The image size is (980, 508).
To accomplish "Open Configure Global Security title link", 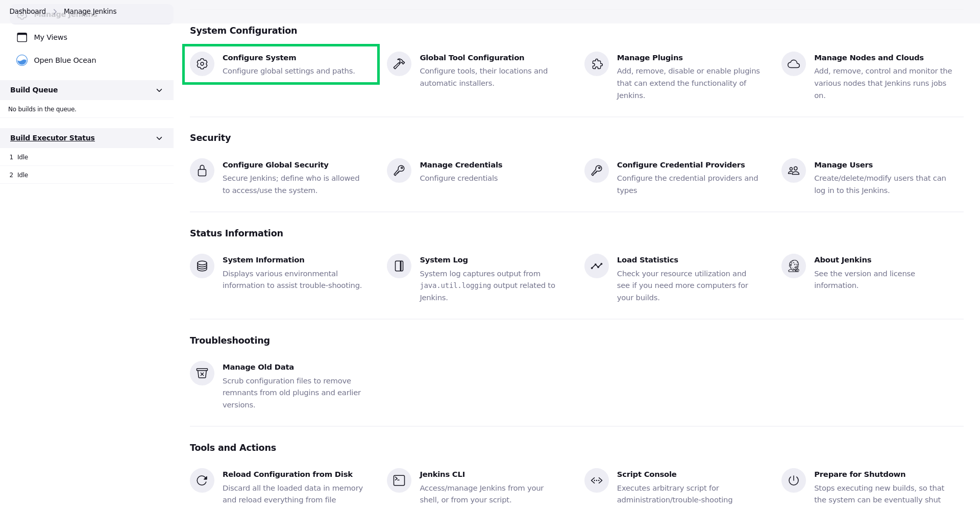I will point(276,165).
